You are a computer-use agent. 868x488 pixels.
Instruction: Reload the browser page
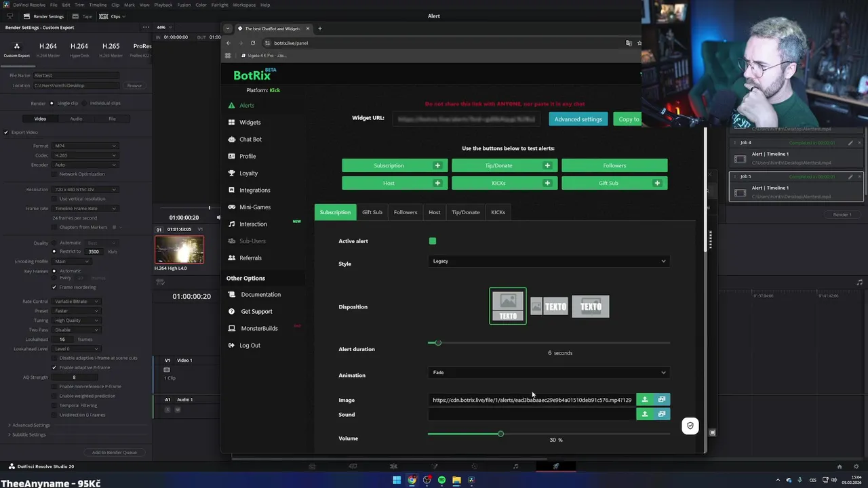coord(253,43)
